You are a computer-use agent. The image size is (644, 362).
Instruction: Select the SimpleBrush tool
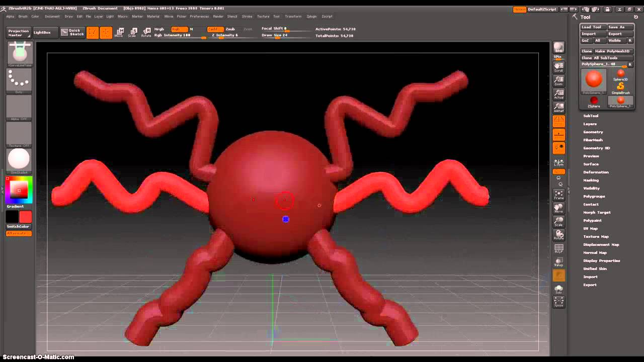pos(620,89)
